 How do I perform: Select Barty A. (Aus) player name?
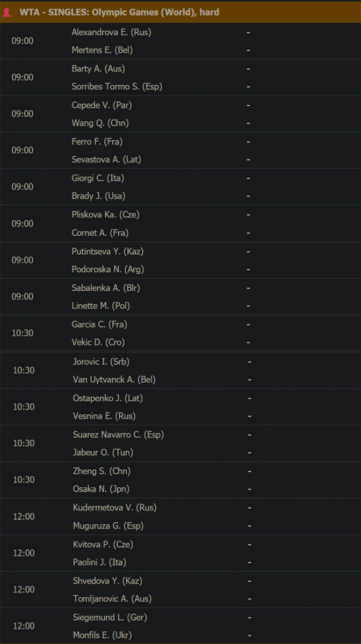pos(98,69)
